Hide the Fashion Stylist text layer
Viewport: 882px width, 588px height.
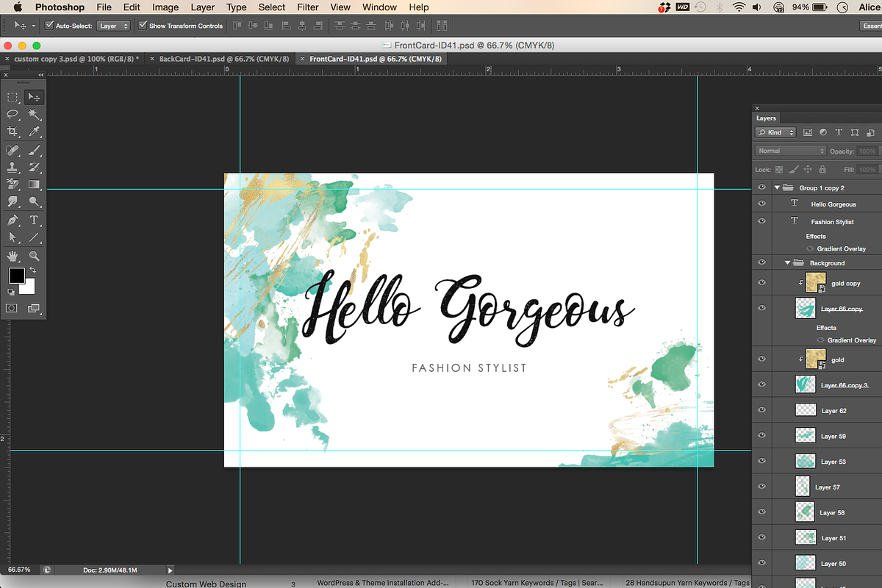(x=761, y=221)
